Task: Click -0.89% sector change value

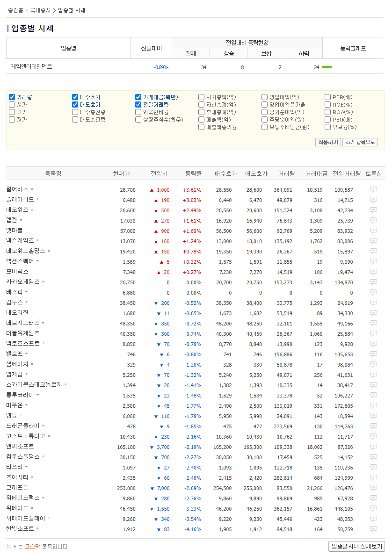Action: (x=161, y=67)
